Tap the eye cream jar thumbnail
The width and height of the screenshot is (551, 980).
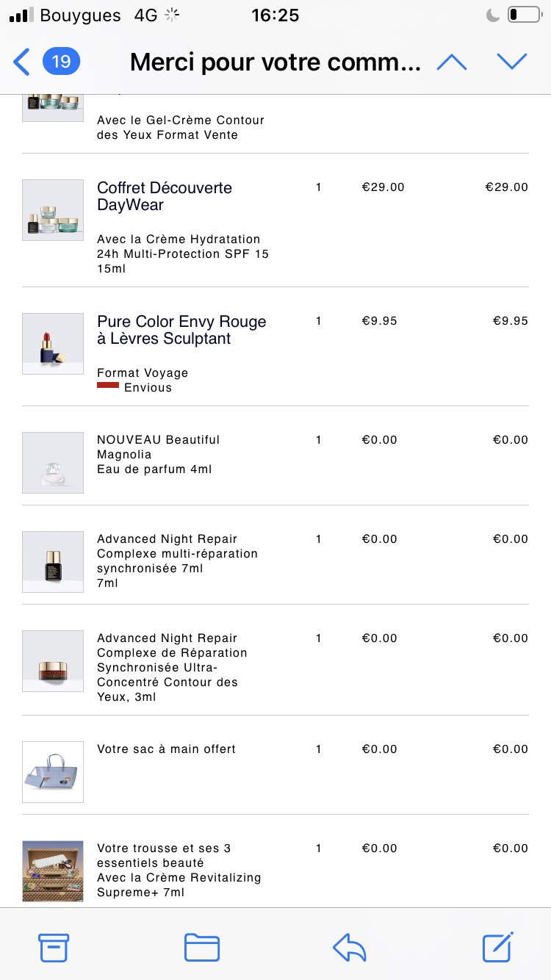pos(53,661)
